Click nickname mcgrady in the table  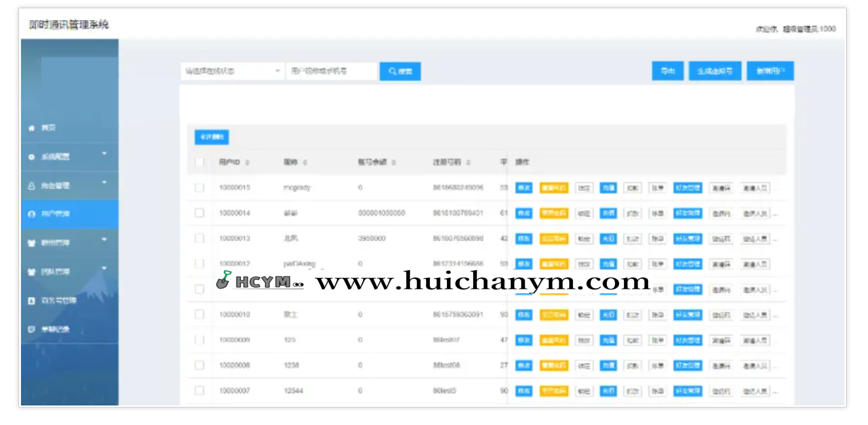(x=297, y=187)
